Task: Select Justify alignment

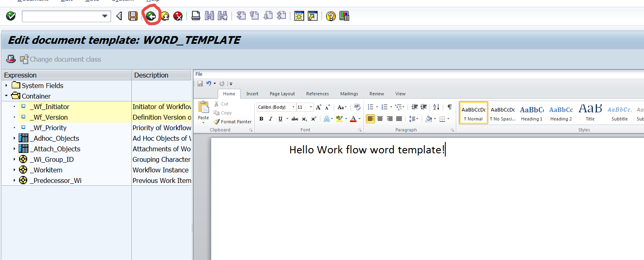Action: click(x=399, y=119)
